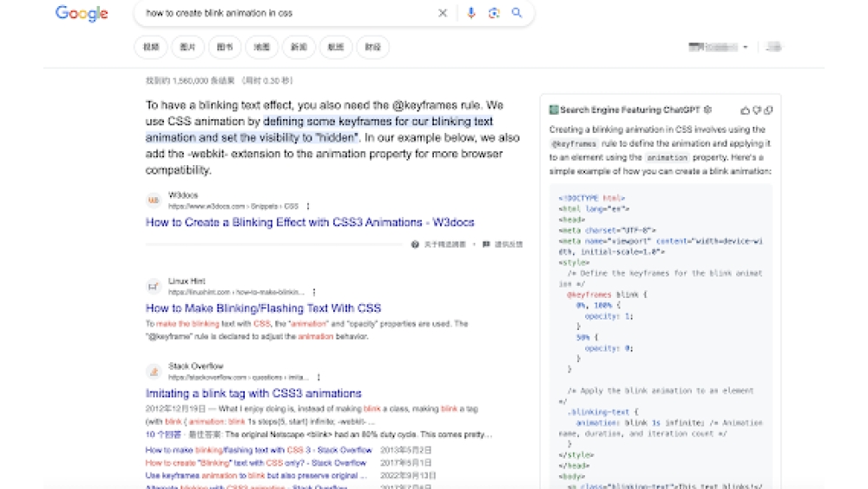This screenshot has height=489, width=868.
Task: Click the result count text 1,560,000
Action: coord(190,81)
